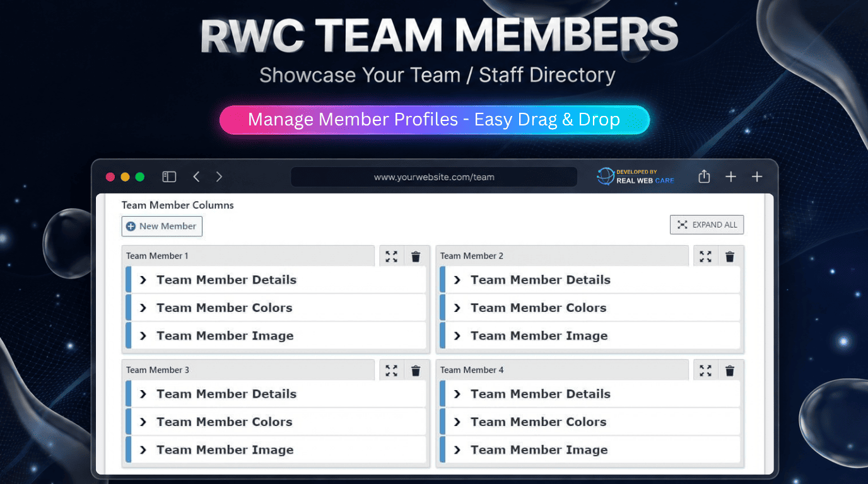Select the Team Member 4 header tab
The image size is (868, 484).
tap(563, 370)
